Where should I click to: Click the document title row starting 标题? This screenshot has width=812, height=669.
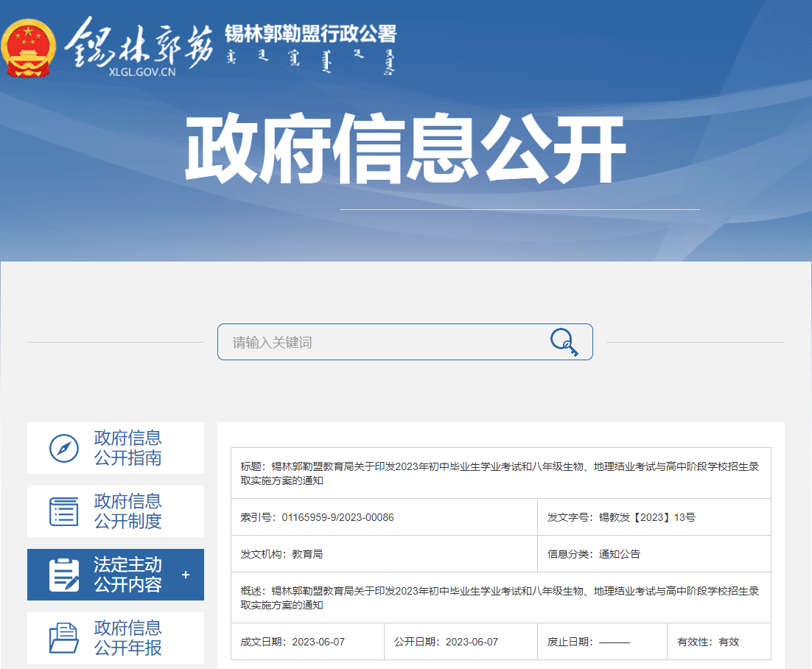(500, 473)
